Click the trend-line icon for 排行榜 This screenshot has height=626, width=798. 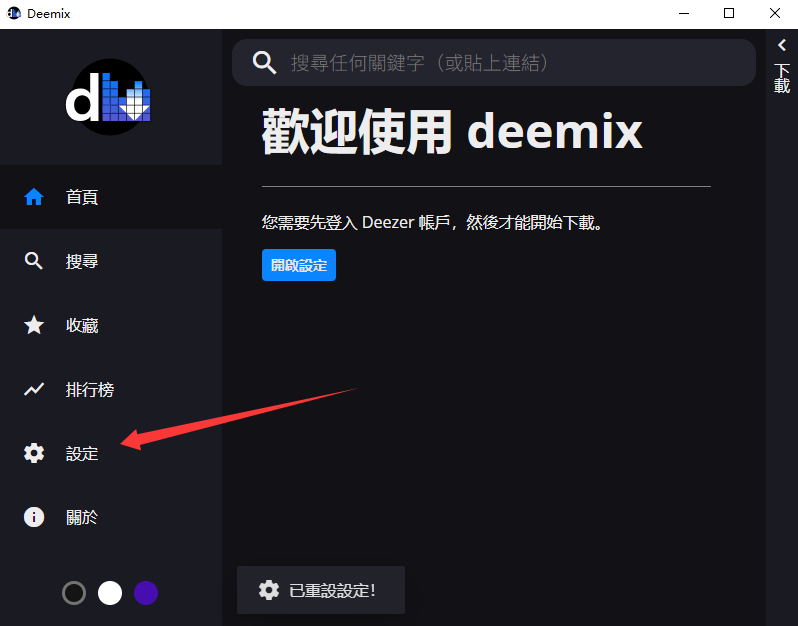(34, 389)
